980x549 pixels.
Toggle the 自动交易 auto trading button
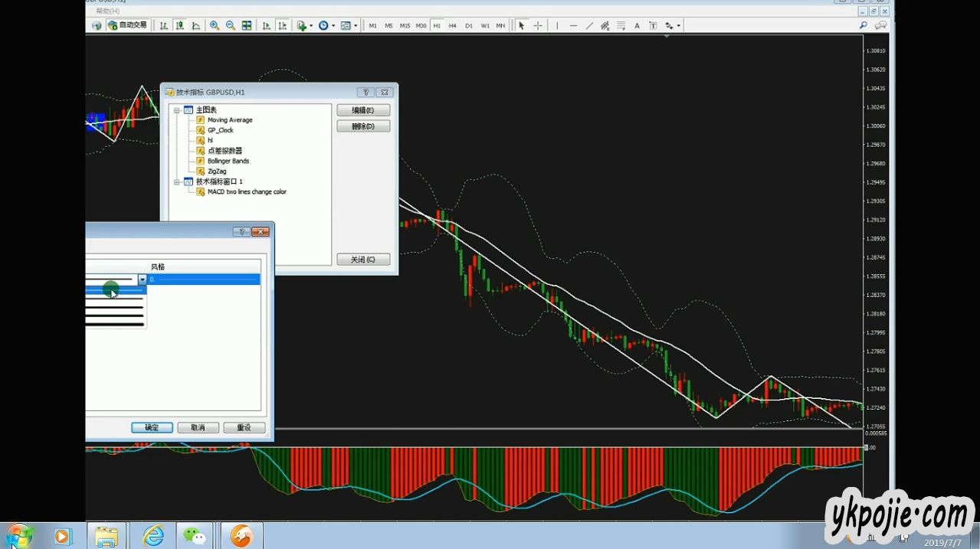(x=127, y=25)
